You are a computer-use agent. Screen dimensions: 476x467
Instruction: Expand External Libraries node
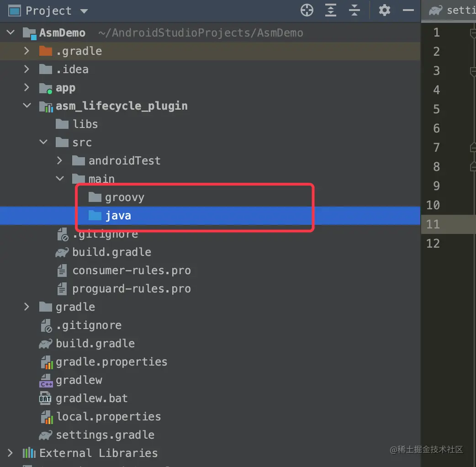point(10,453)
